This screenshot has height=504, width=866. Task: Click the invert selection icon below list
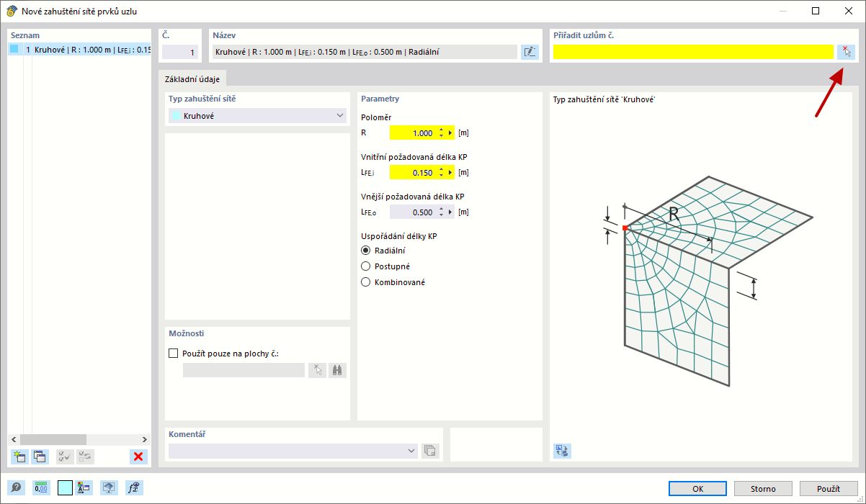85,456
